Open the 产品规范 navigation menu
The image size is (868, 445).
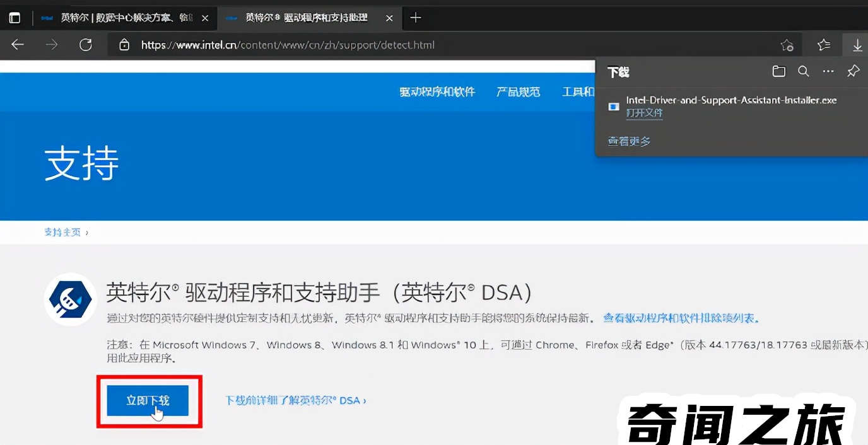(x=519, y=92)
